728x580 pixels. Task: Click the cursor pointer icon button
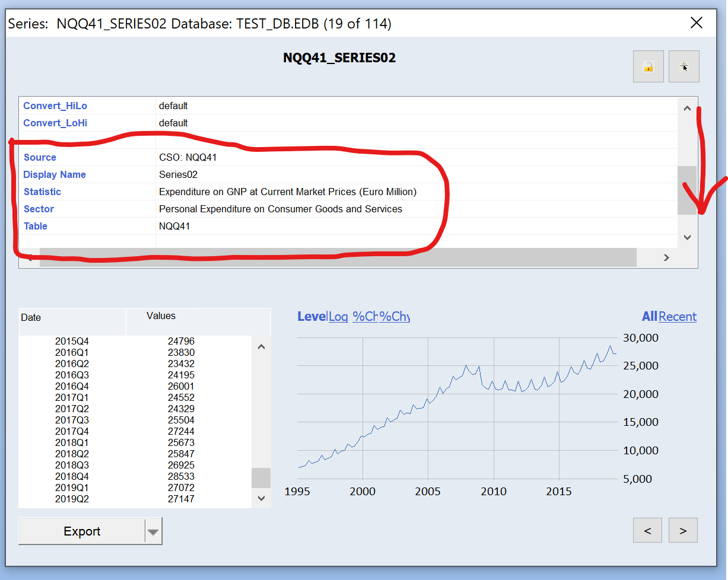pos(684,66)
